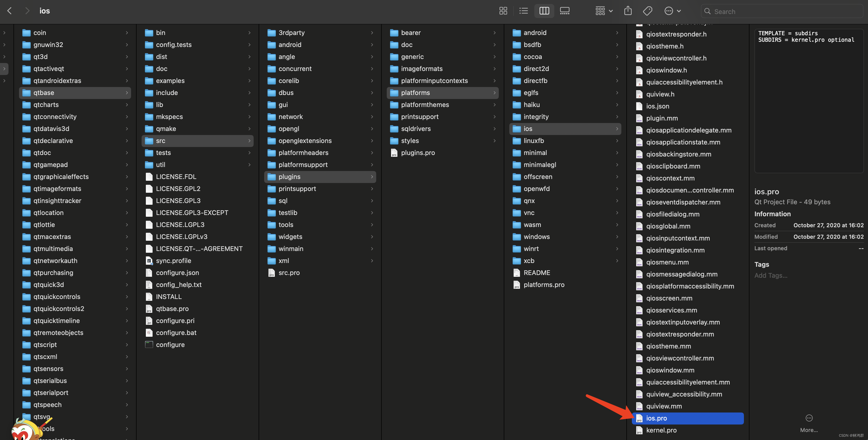
Task: Open the src folder
Action: (x=197, y=141)
